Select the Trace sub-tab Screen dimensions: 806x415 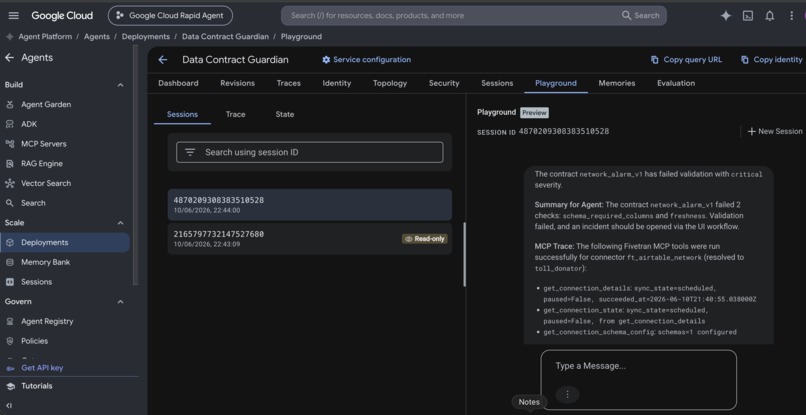235,114
